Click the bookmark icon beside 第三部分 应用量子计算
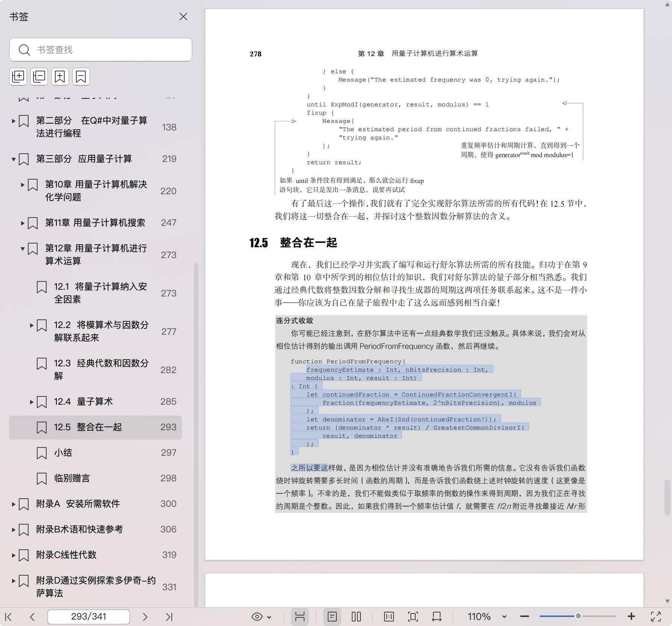The height and width of the screenshot is (626, 672). tap(24, 159)
